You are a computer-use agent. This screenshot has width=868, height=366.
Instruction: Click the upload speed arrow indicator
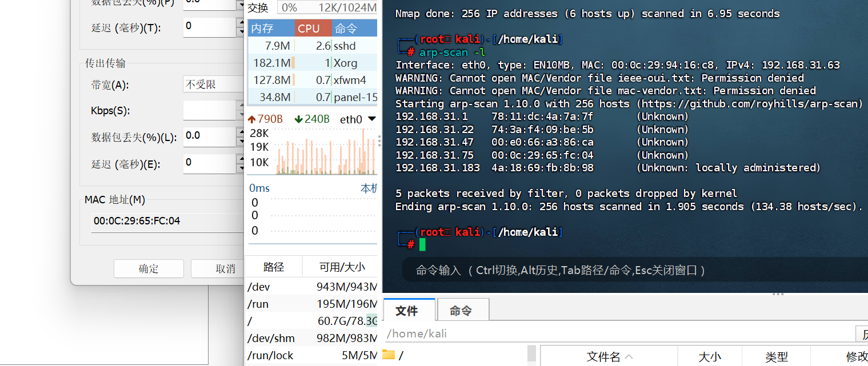tap(251, 119)
